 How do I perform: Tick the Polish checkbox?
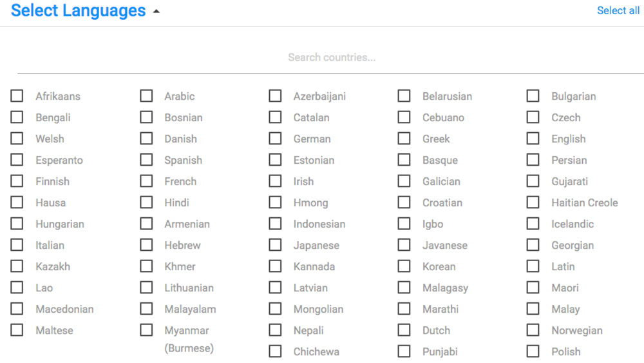[533, 351]
